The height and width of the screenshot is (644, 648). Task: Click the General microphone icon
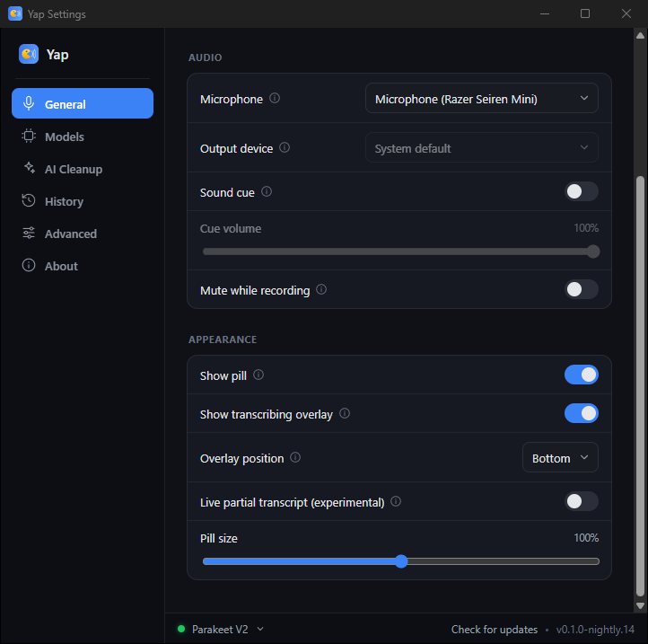click(29, 103)
